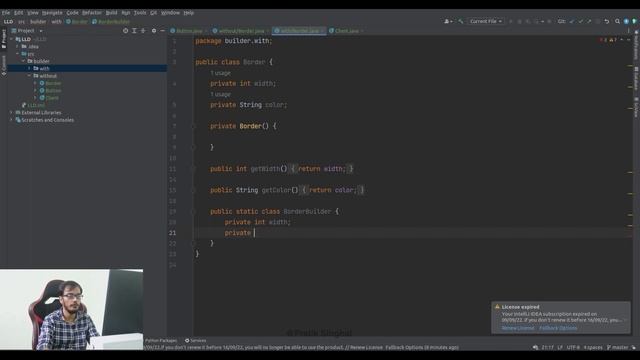This screenshot has width=640, height=360.
Task: Select the 'with' package row
Action: click(87, 69)
